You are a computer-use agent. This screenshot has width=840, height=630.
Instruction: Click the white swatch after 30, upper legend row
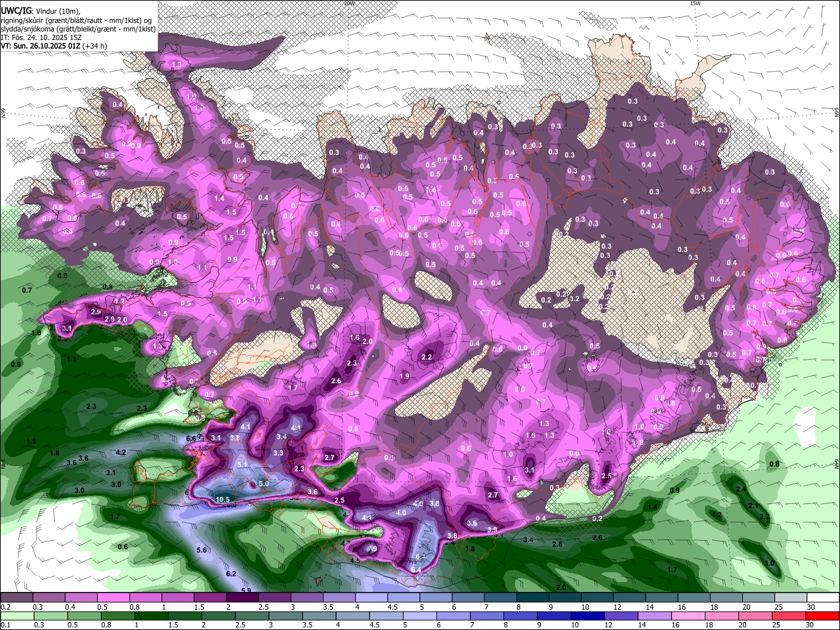[823, 598]
